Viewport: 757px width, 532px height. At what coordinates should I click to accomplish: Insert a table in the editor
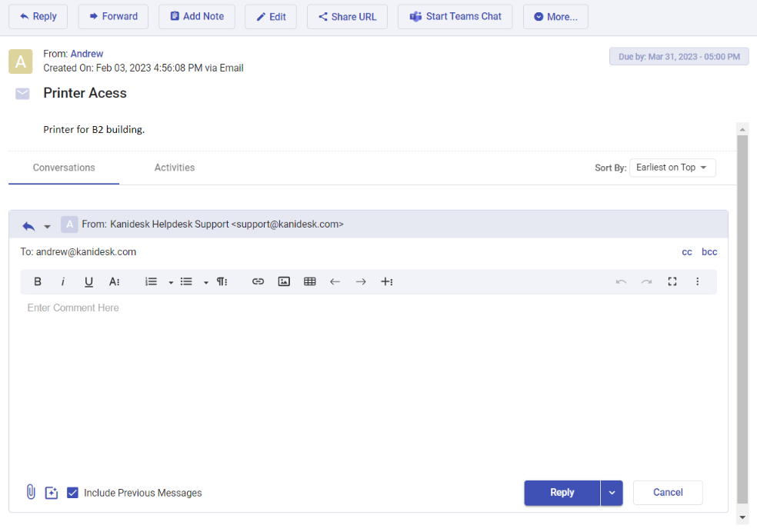coord(309,282)
